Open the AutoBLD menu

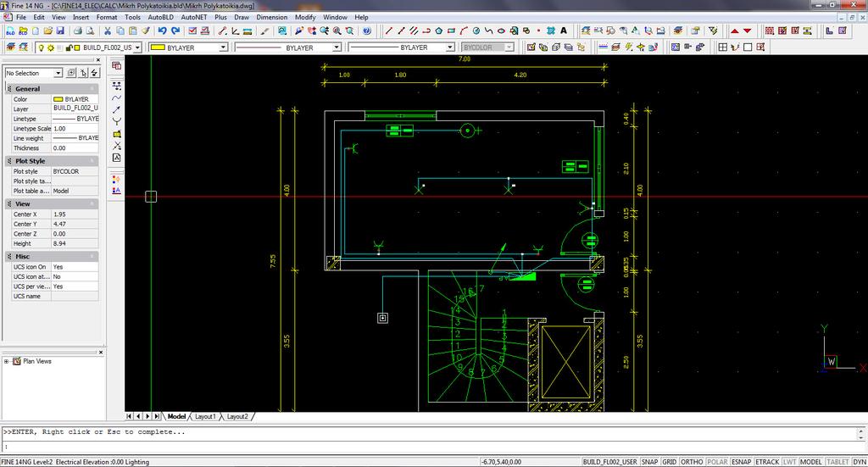point(160,17)
